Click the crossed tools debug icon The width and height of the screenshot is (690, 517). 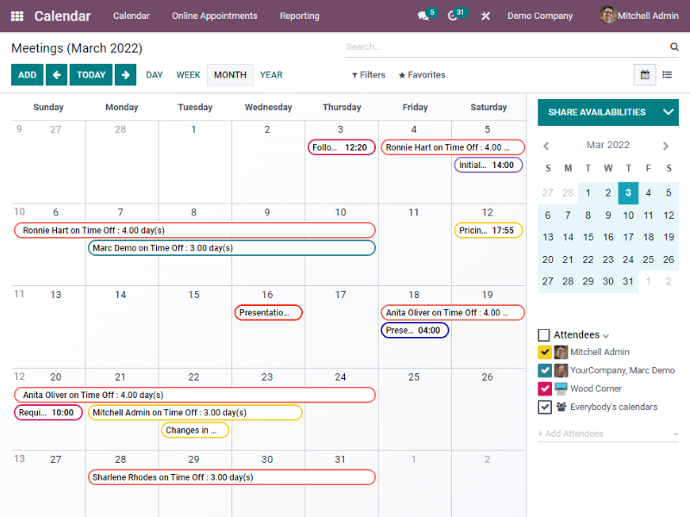(x=486, y=16)
